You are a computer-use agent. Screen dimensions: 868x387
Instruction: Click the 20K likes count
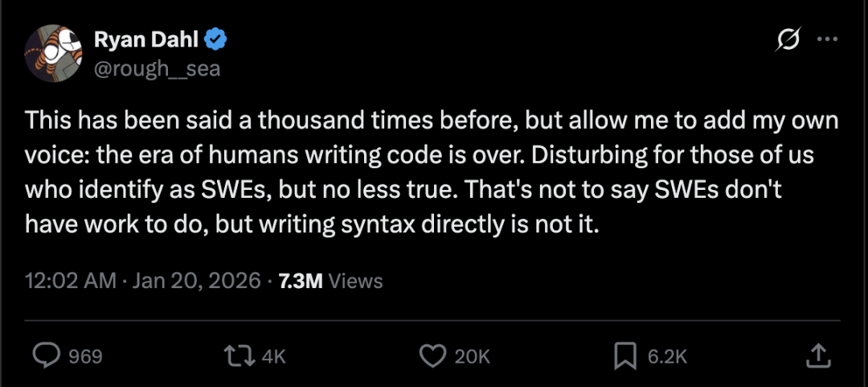[x=472, y=356]
